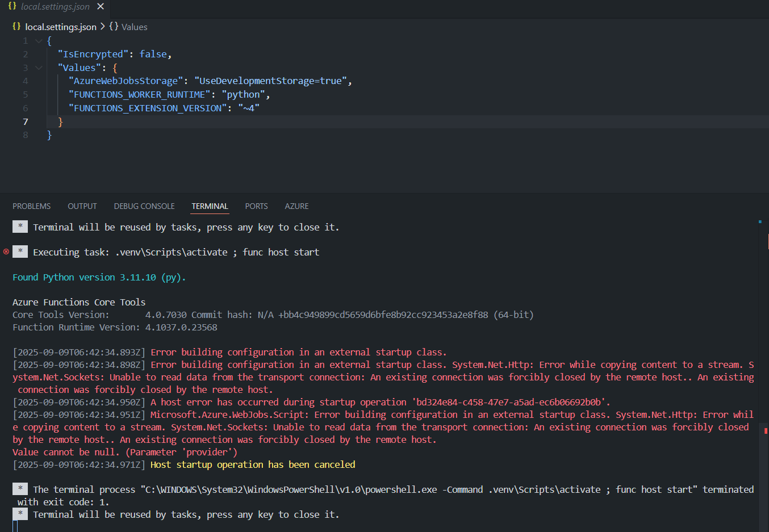This screenshot has width=769, height=532.
Task: Collapse the Values object on line 3
Action: 38,67
